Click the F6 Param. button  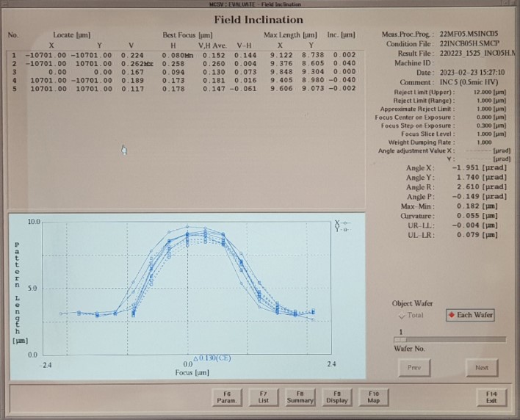point(225,397)
